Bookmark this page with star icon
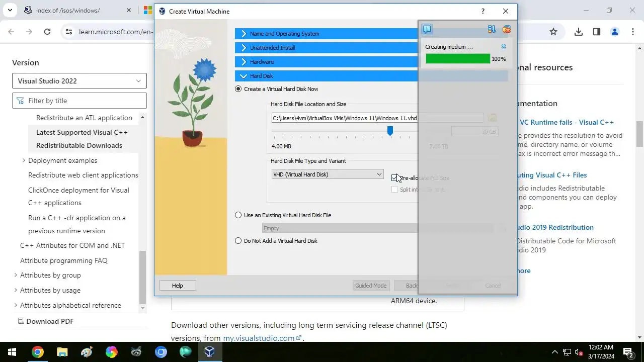This screenshot has width=644, height=362. 553,32
